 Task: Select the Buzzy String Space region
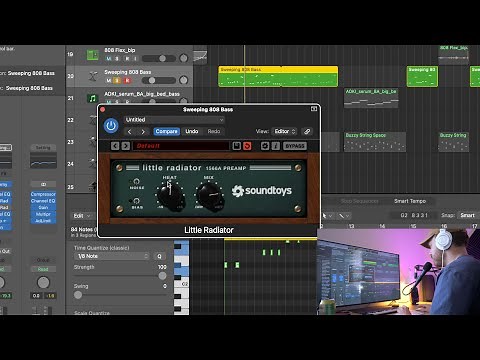pyautogui.click(x=375, y=142)
